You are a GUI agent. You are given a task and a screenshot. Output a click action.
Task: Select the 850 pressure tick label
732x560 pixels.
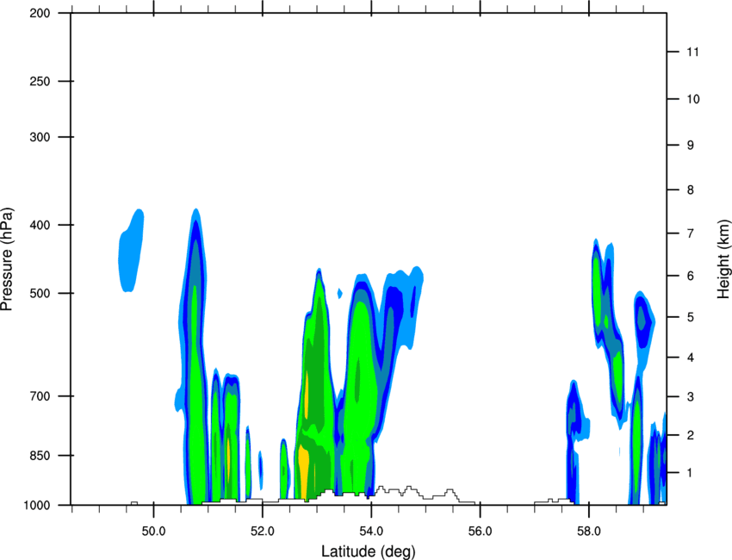click(40, 456)
